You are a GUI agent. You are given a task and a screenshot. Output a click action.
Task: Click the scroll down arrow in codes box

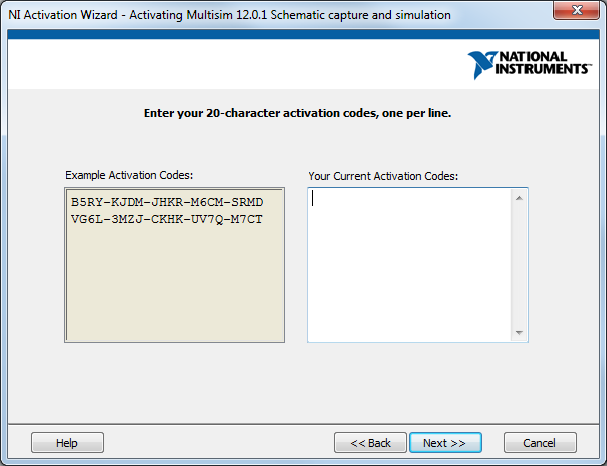click(519, 332)
